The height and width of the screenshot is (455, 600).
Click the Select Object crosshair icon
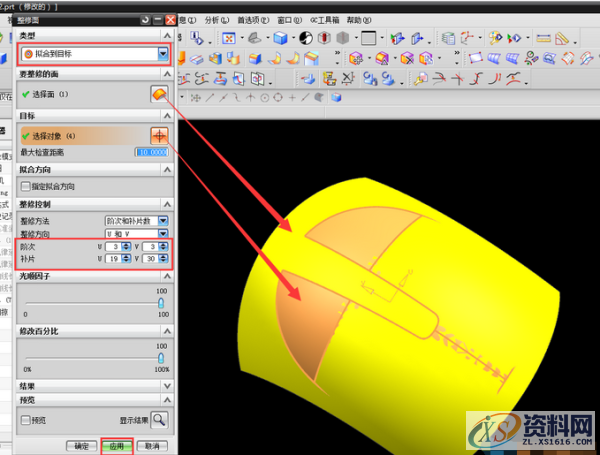(159, 135)
